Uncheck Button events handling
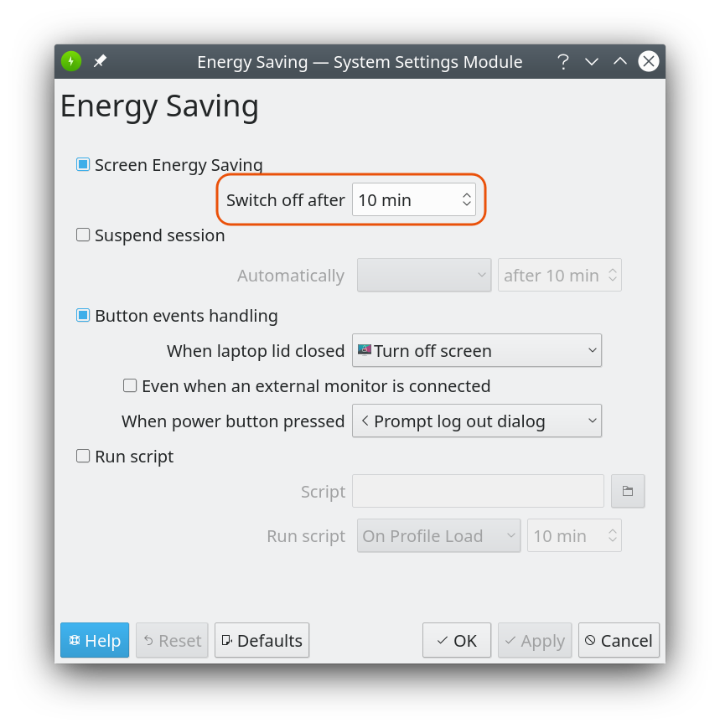 coord(83,316)
